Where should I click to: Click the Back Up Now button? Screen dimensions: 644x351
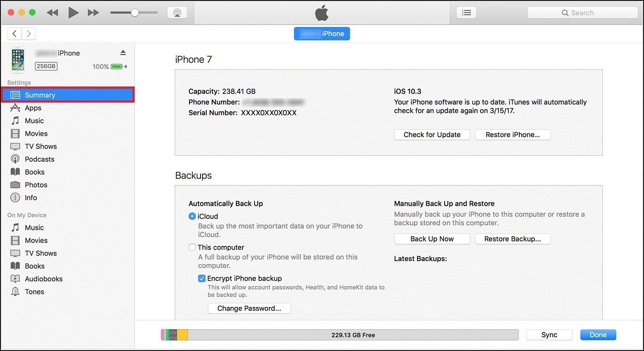coord(432,239)
